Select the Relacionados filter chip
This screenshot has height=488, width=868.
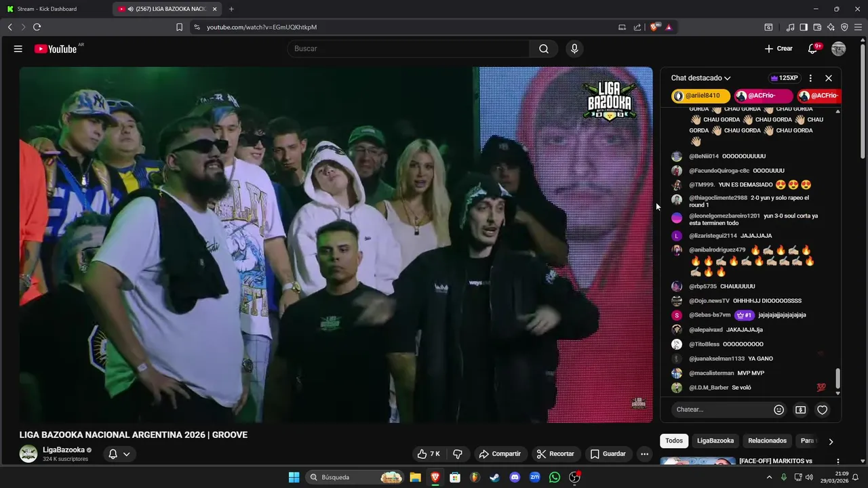point(767,441)
